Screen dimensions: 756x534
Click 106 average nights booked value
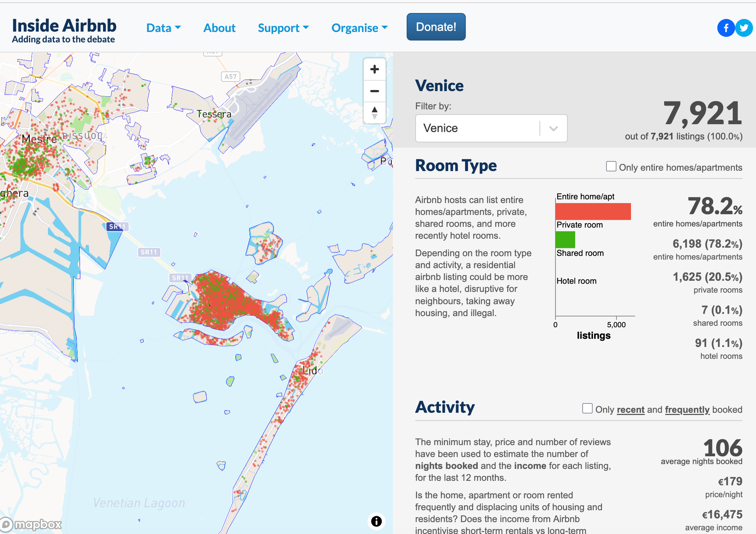(x=723, y=448)
